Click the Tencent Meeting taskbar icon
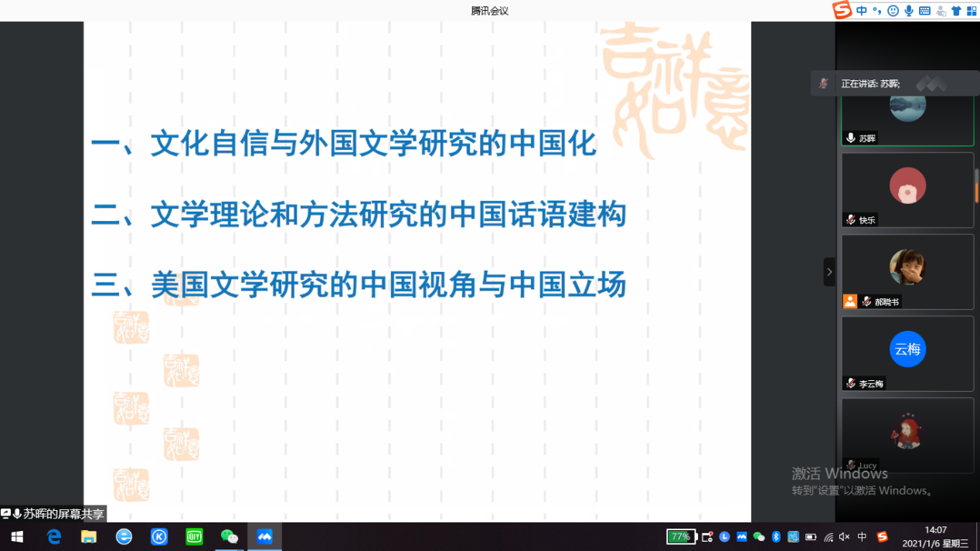 (x=264, y=536)
